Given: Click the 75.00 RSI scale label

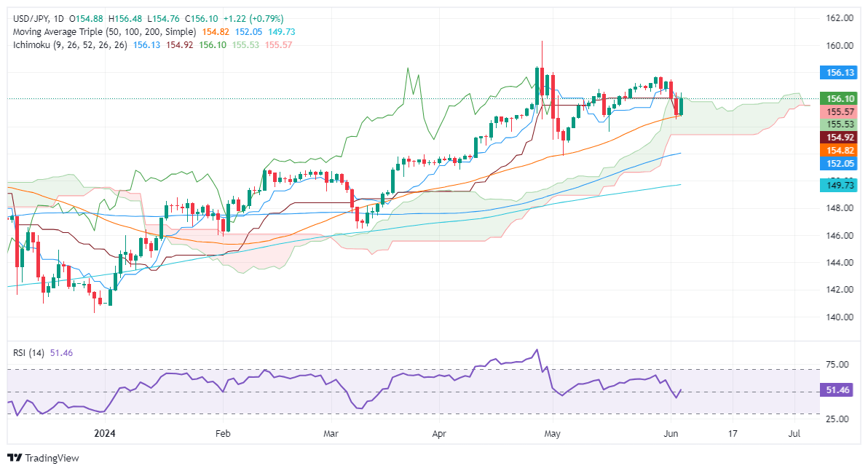Looking at the screenshot, I should pyautogui.click(x=836, y=365).
